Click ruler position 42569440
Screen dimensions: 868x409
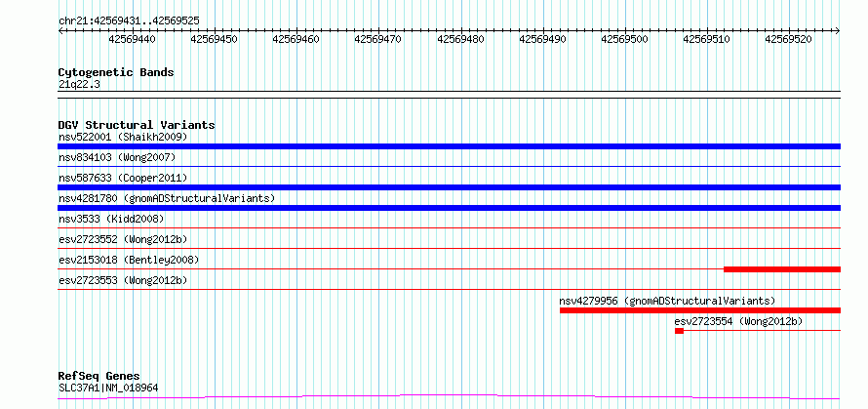pos(133,39)
